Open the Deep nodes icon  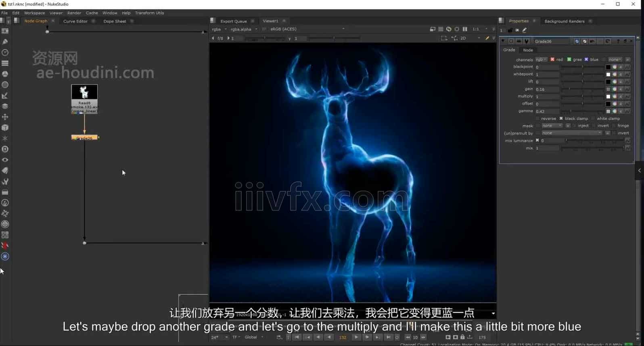coord(5,149)
